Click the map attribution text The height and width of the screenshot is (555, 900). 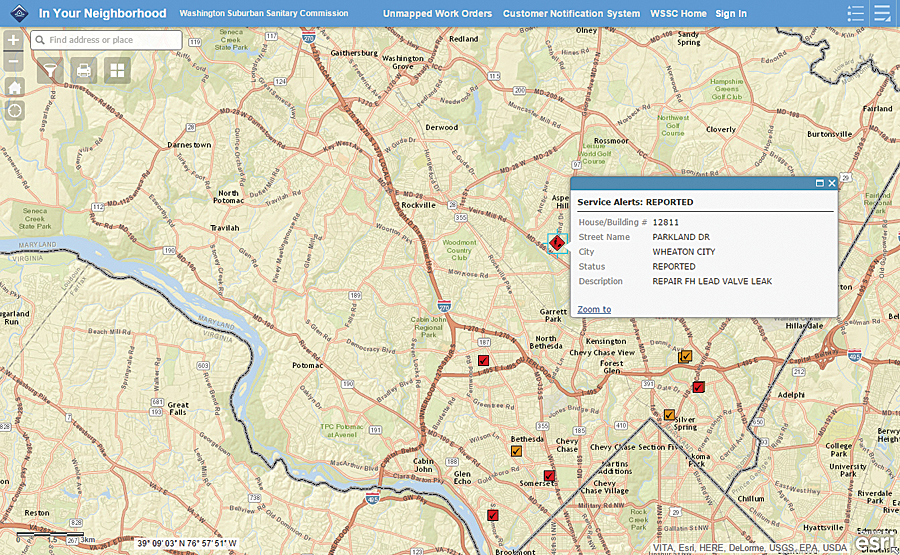click(750, 548)
